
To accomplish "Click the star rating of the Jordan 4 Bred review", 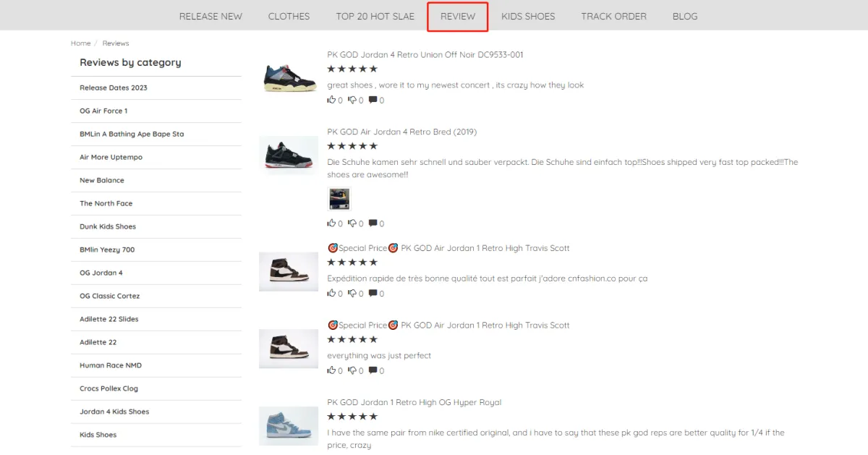I will [x=352, y=146].
